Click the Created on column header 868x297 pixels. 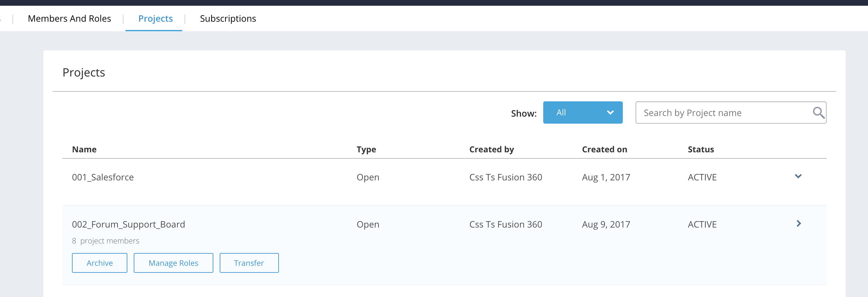pos(604,149)
